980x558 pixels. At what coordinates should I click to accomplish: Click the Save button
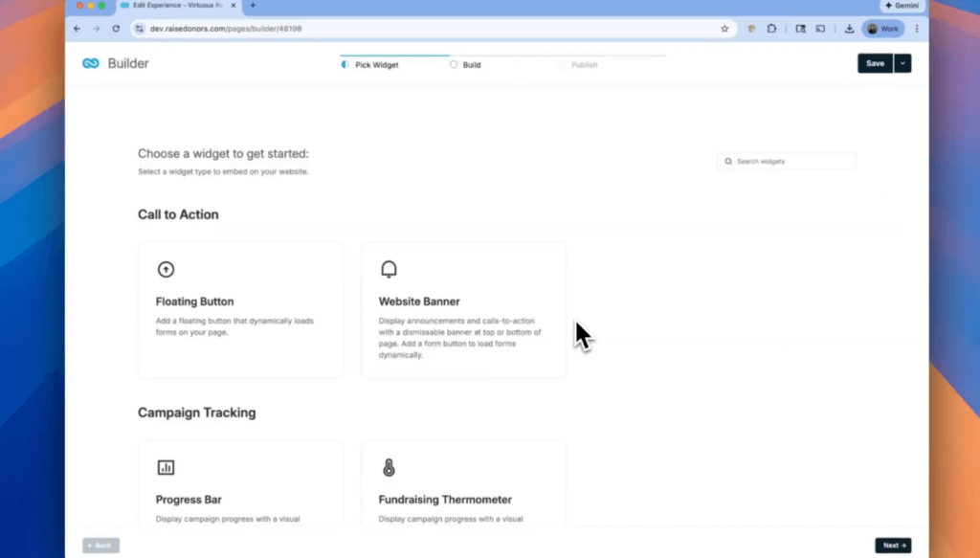(x=875, y=63)
